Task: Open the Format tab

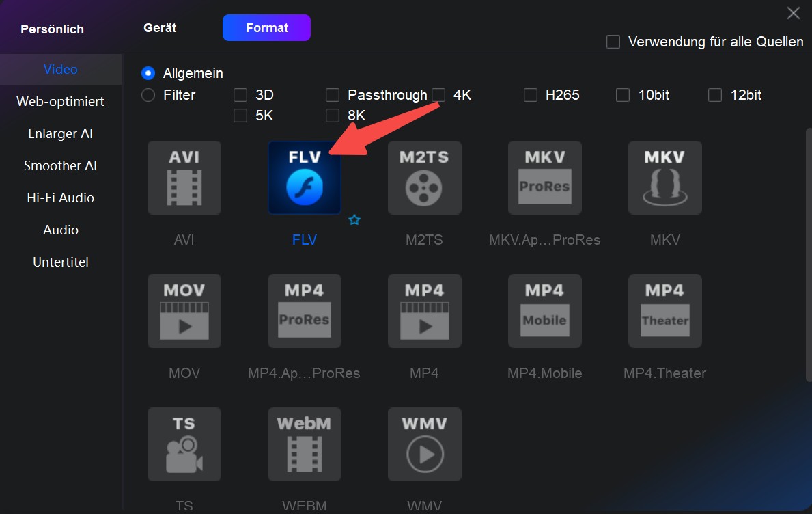Action: coord(267,27)
